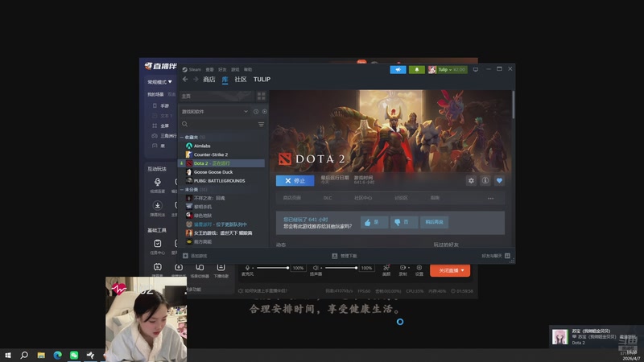Open Steam notifications bell
Screen dimensions: 644x362
coord(416,70)
